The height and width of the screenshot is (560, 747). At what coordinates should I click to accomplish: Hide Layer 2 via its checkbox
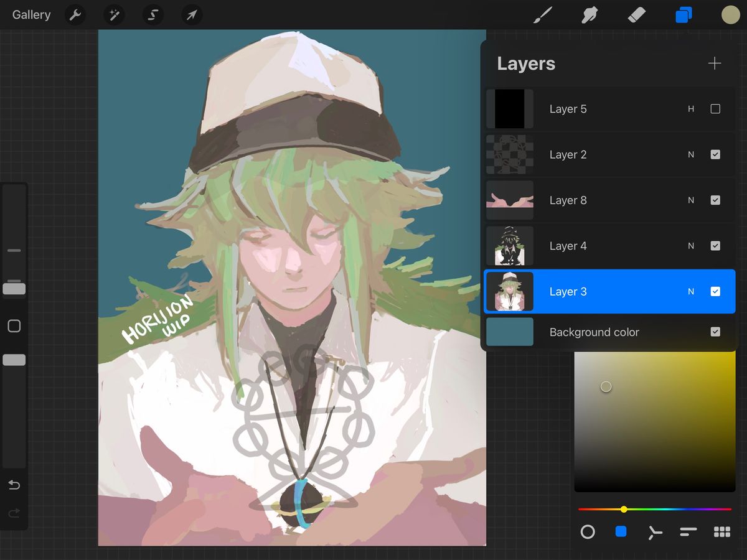point(715,154)
